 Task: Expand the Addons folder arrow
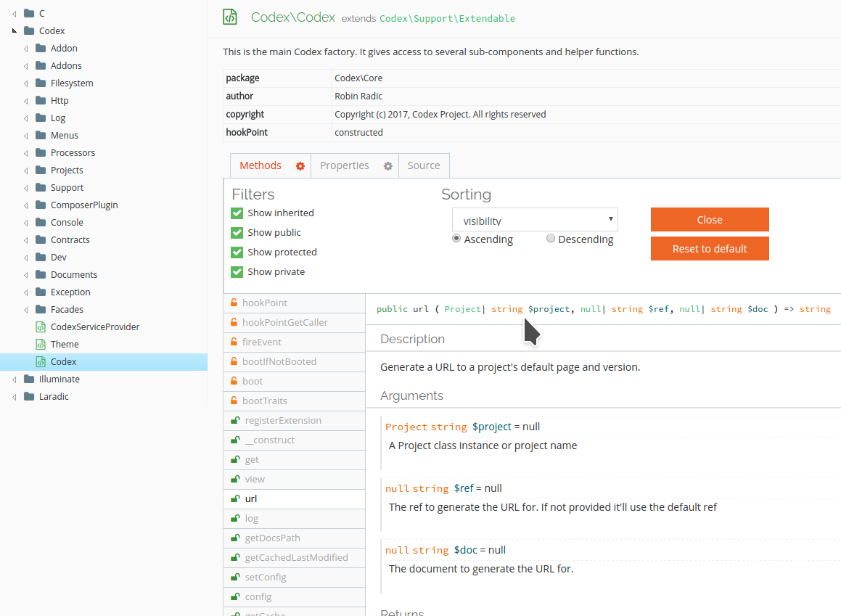pyautogui.click(x=25, y=66)
